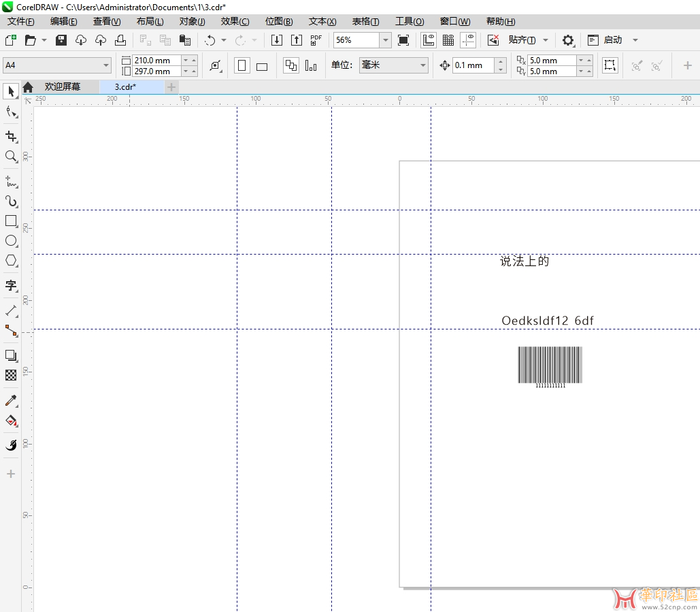Add a new document tab
700x612 pixels.
point(171,87)
